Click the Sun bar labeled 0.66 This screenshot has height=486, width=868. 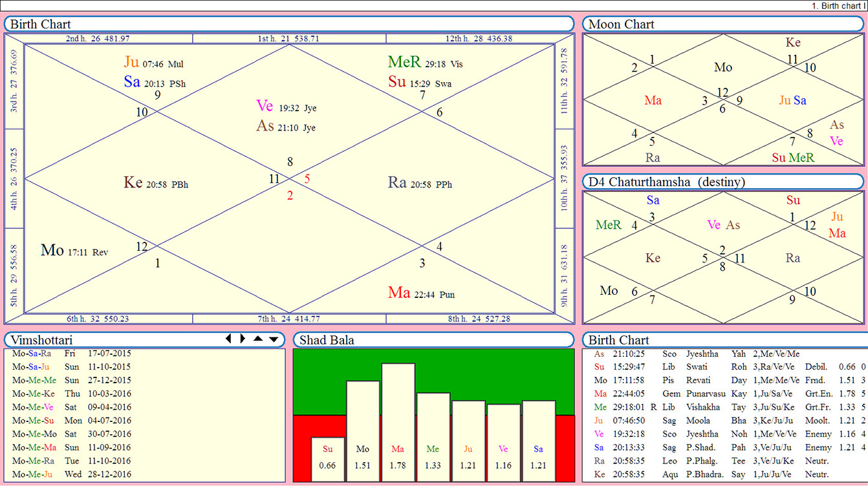328,458
